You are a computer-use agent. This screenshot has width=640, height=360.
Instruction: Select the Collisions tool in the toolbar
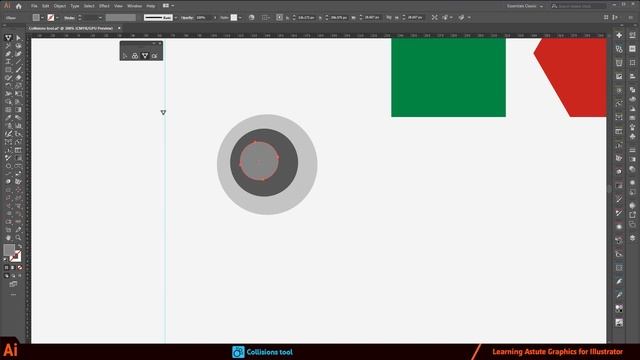coord(8,38)
